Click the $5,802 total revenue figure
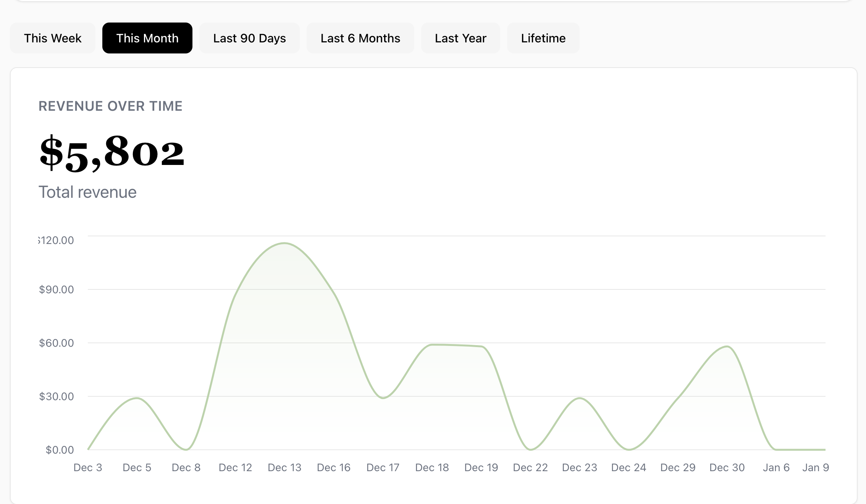 [x=112, y=152]
